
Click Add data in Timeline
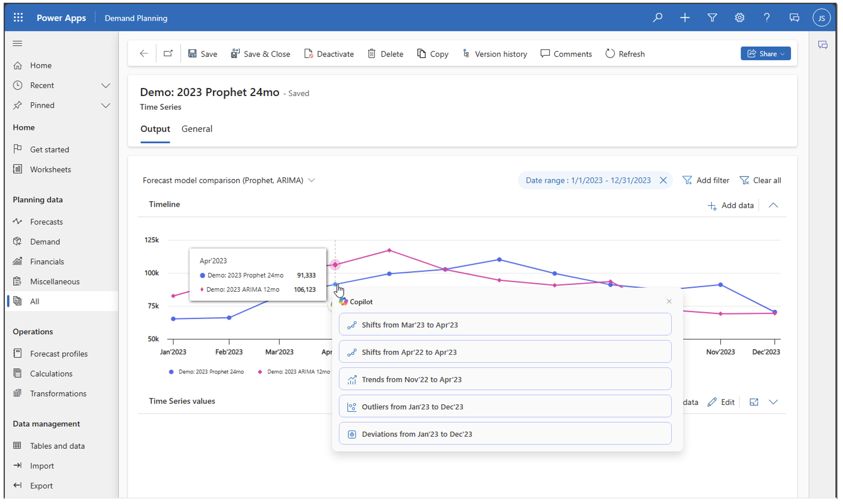[730, 205]
